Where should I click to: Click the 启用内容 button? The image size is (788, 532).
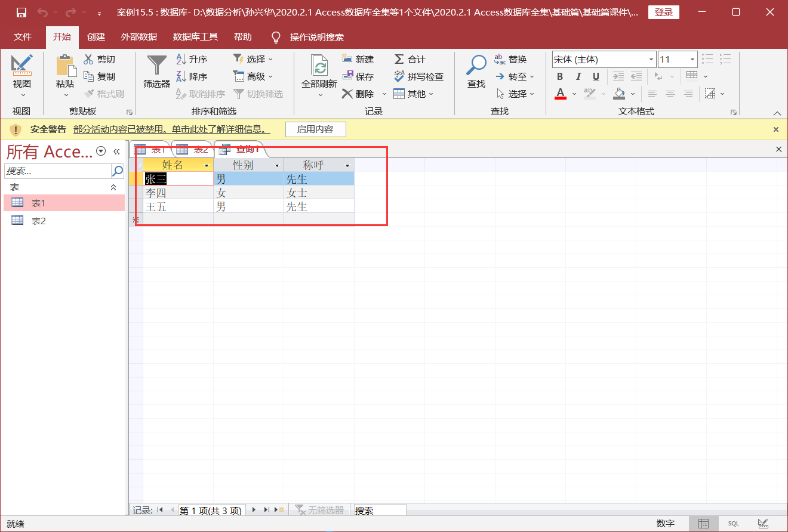pyautogui.click(x=315, y=129)
